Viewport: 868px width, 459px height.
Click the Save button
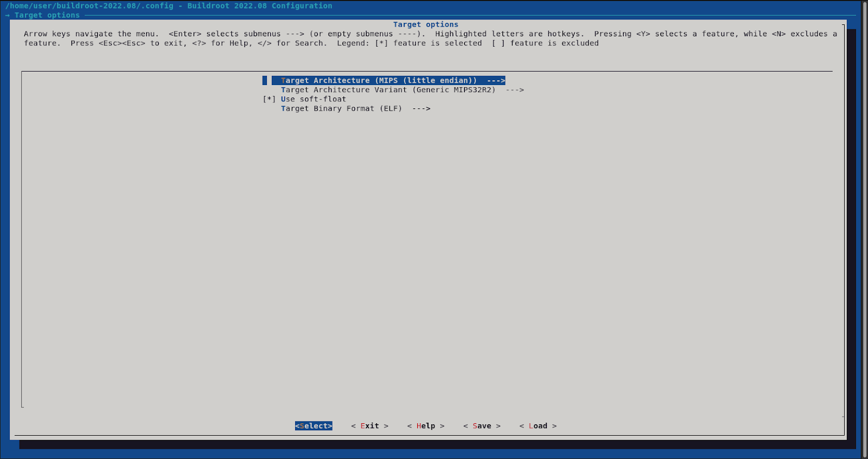click(x=482, y=426)
